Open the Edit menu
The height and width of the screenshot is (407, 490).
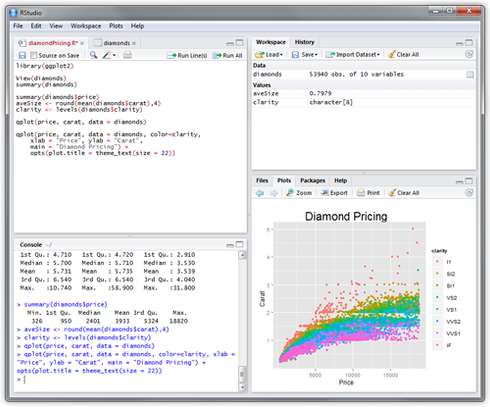coord(36,26)
